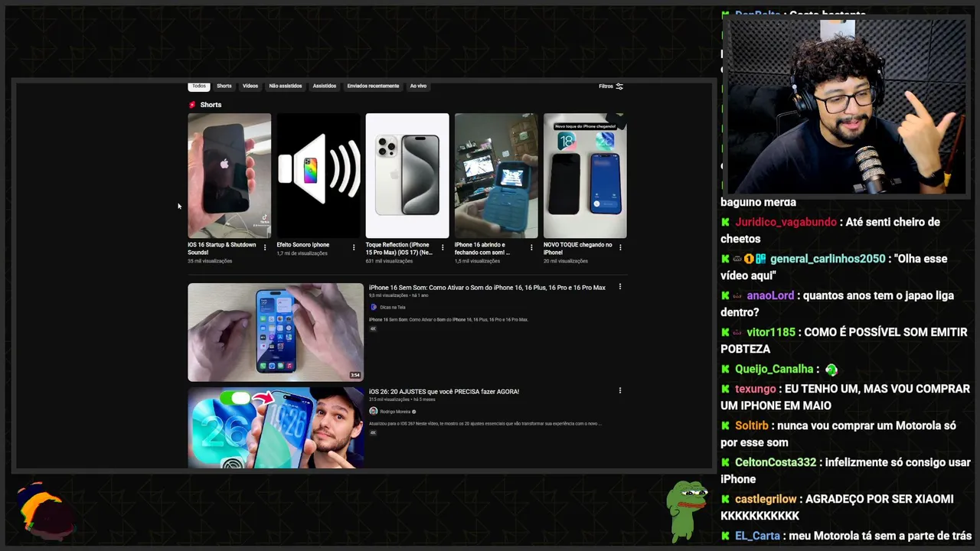Open iOS 16 Startup & Shutdown Sounds short thumbnail

point(230,176)
